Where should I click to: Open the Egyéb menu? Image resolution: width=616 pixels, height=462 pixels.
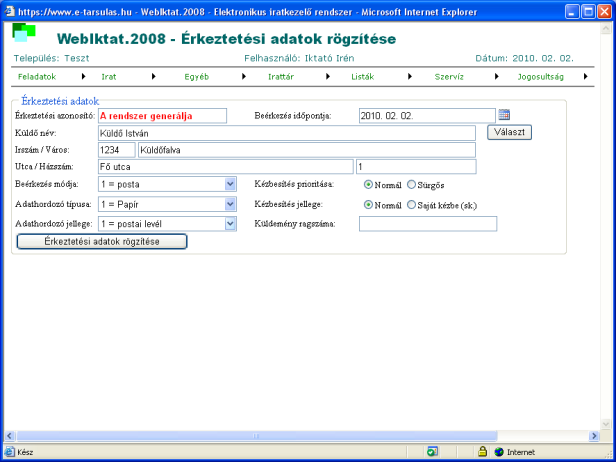(x=197, y=77)
